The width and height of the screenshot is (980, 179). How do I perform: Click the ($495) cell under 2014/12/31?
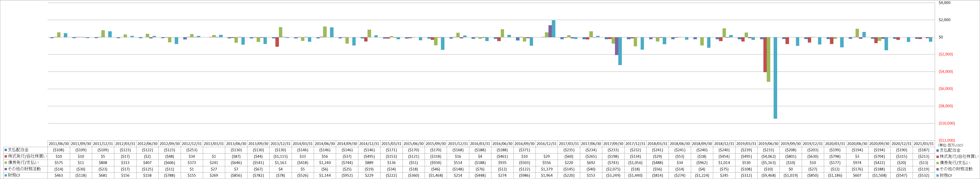369,156
